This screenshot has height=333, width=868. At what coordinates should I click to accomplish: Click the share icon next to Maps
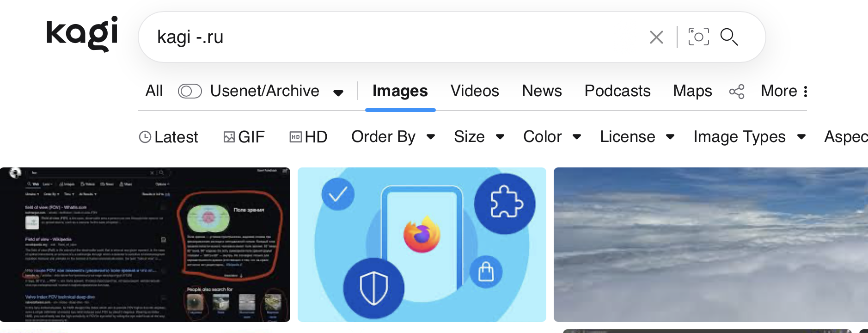tap(737, 92)
